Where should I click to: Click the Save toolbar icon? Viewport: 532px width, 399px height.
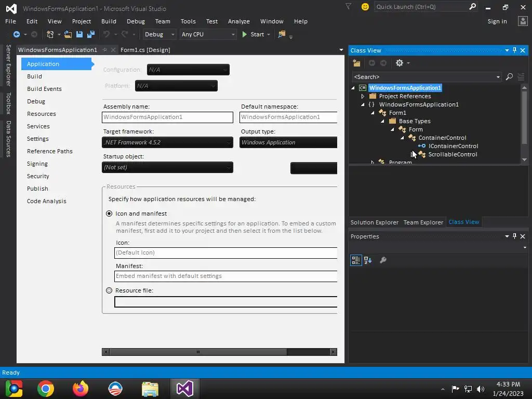tap(79, 34)
